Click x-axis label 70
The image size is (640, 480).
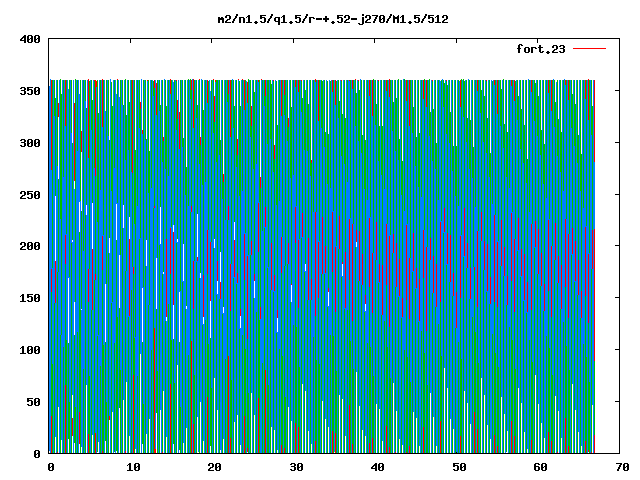[x=622, y=467]
